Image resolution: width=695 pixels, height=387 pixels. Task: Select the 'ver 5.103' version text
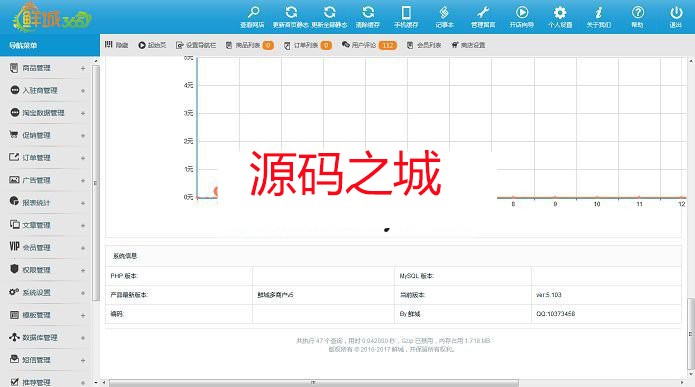[548, 295]
